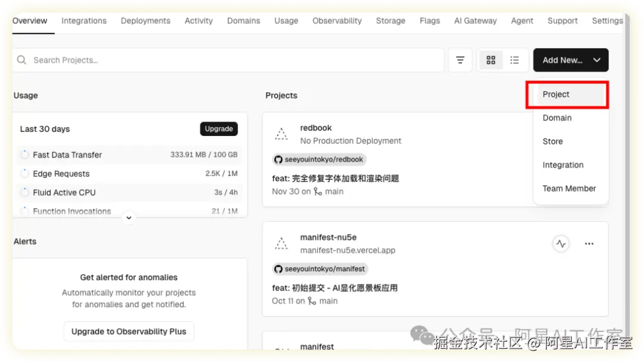Click Upgrade to Observability Plus button
644x362 pixels.
coord(129,332)
